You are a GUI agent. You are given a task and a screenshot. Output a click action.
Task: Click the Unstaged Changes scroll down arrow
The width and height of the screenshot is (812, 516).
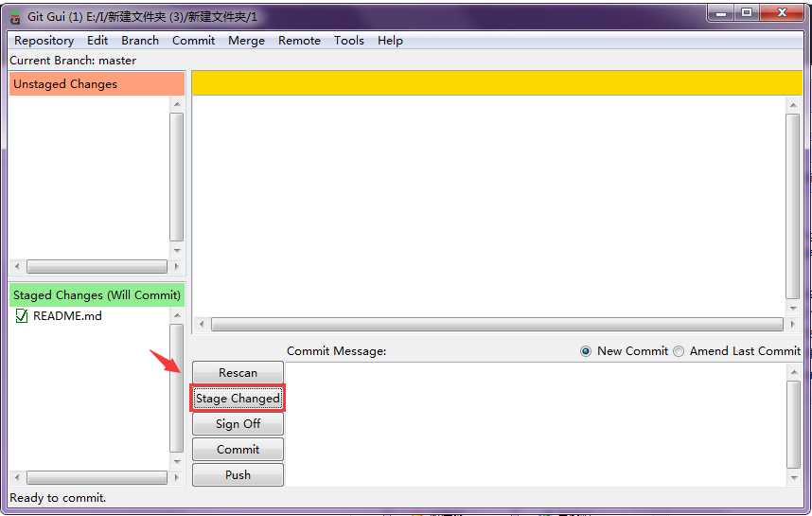[177, 250]
